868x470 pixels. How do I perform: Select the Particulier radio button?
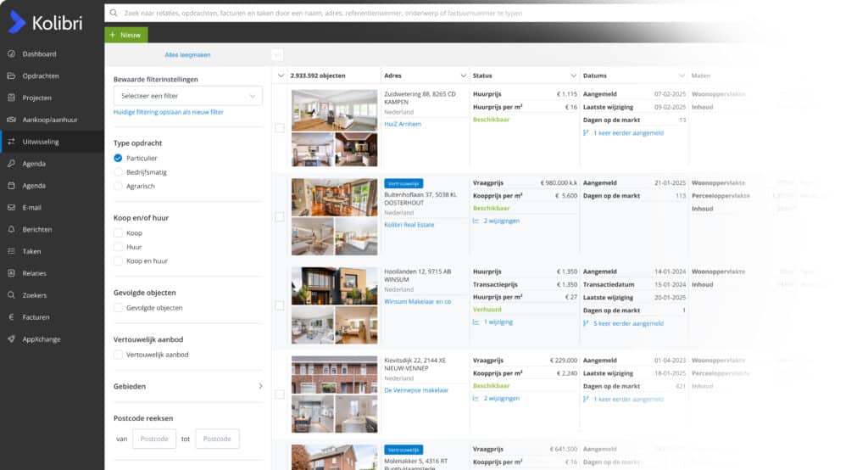[x=118, y=158]
